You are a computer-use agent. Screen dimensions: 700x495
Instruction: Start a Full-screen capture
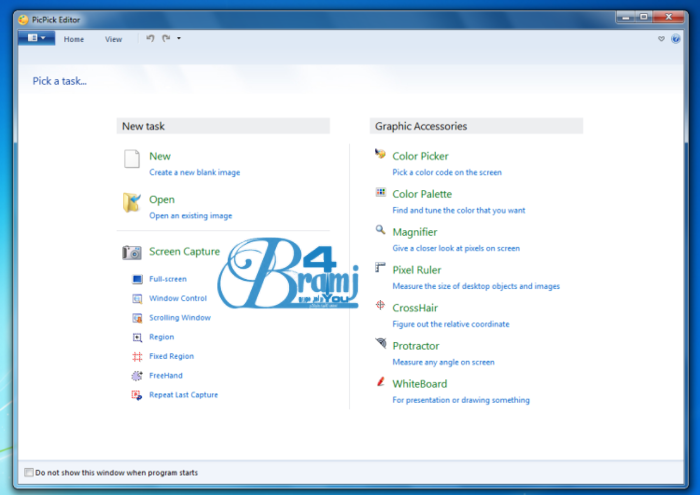(167, 279)
